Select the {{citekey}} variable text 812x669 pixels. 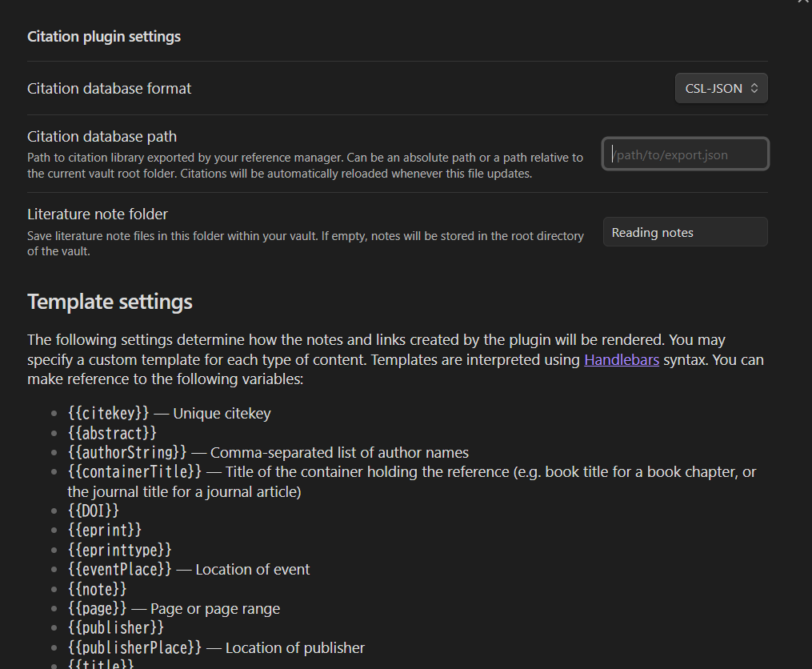(108, 413)
